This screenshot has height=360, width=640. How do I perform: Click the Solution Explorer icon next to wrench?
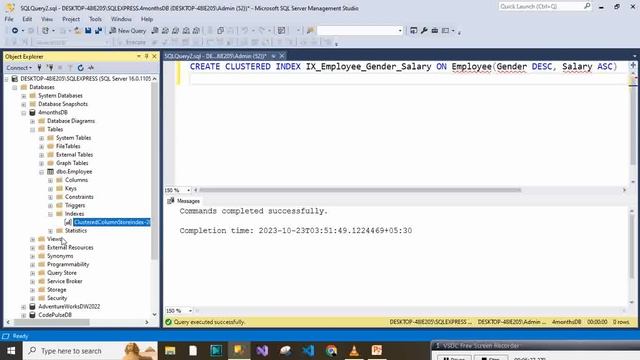413,31
